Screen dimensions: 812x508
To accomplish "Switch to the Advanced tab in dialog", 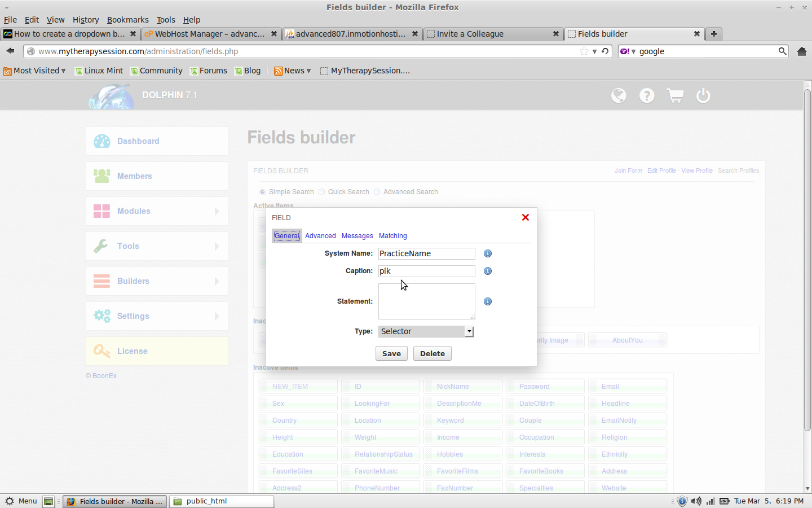I will tap(320, 236).
